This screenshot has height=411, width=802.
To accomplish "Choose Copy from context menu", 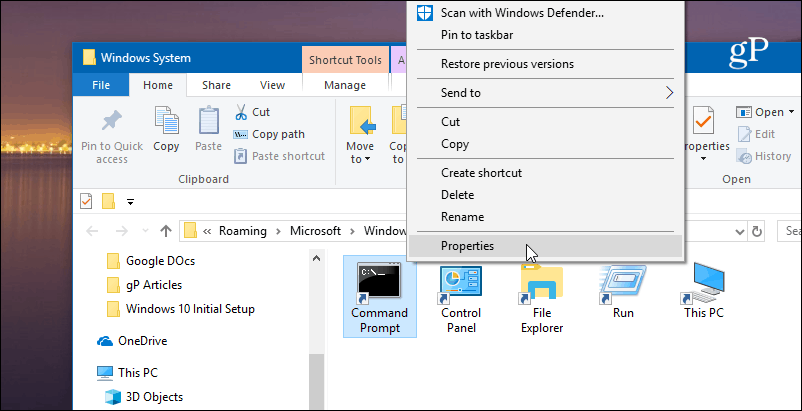I will (x=545, y=144).
